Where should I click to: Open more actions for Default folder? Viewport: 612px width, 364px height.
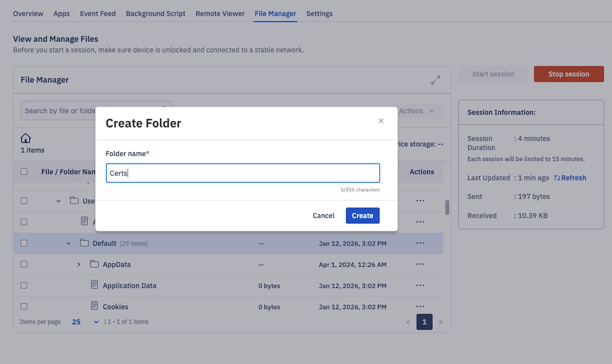point(420,243)
